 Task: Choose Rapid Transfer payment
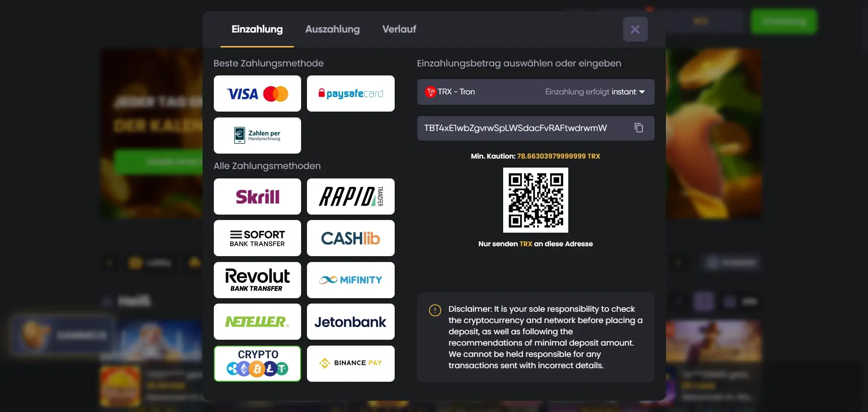click(350, 197)
